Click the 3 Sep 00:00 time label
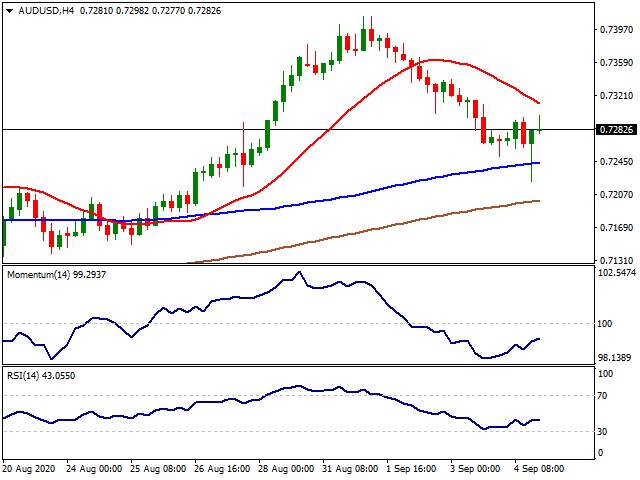The width and height of the screenshot is (640, 480). tap(475, 469)
